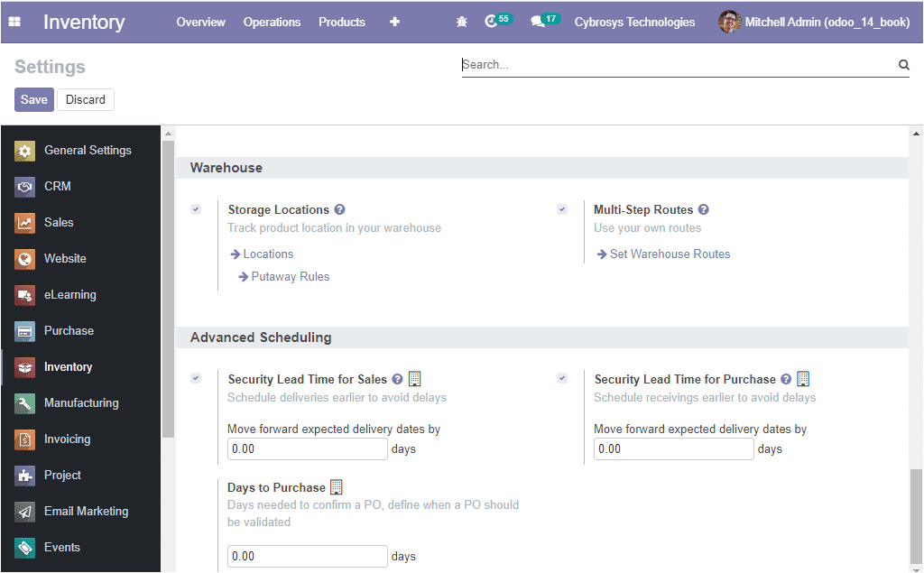Click General Settings gear icon in sidebar
This screenshot has width=924, height=573.
pyautogui.click(x=24, y=151)
